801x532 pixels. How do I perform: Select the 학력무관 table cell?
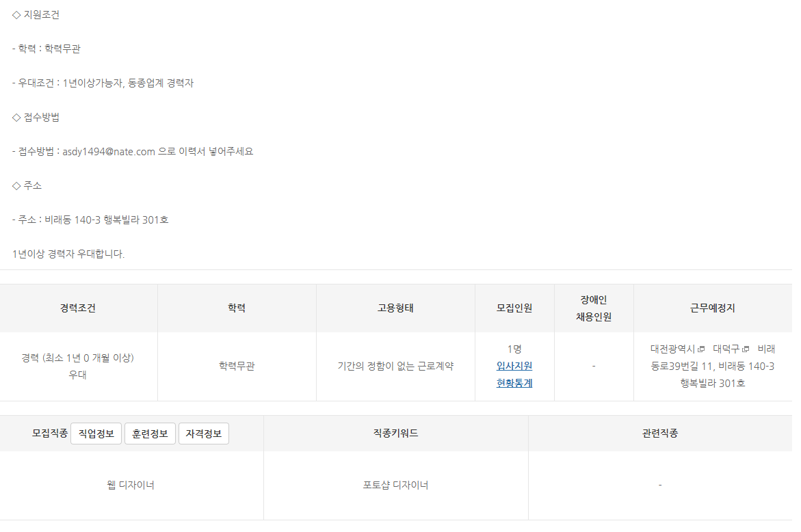pos(237,366)
